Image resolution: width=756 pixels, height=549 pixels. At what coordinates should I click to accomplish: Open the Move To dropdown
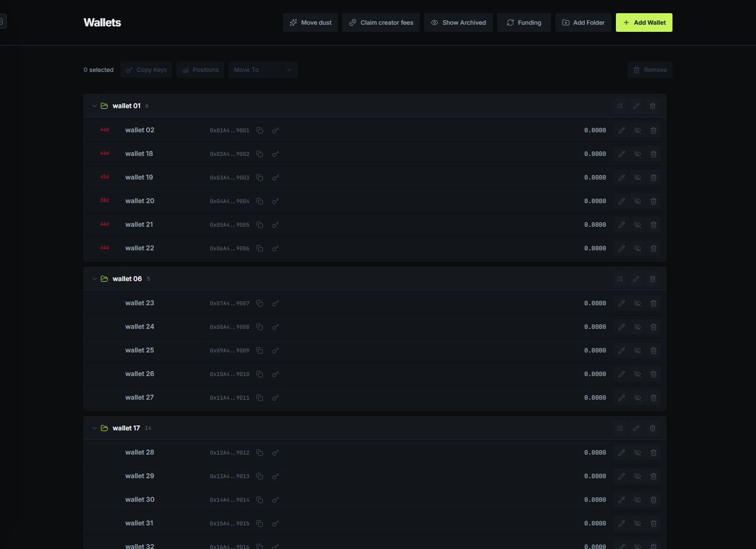tap(263, 70)
